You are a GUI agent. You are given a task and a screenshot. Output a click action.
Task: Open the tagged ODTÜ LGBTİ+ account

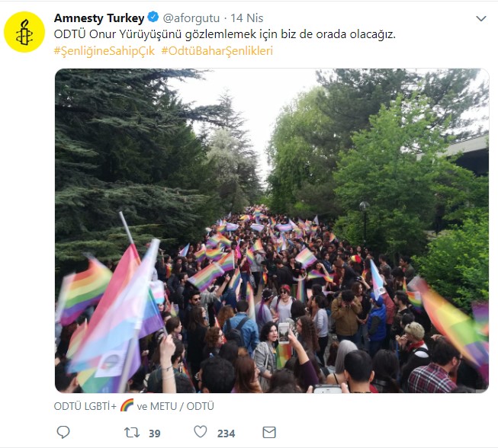[85, 406]
